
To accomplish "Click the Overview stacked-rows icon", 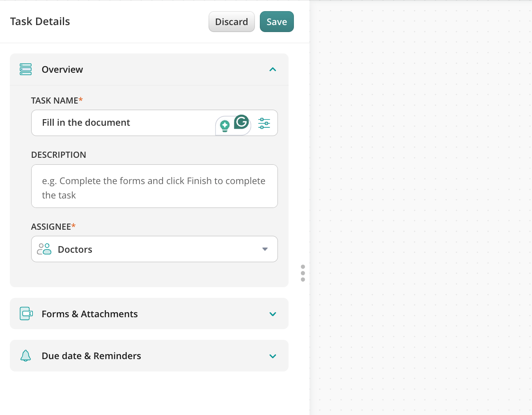I will click(25, 69).
